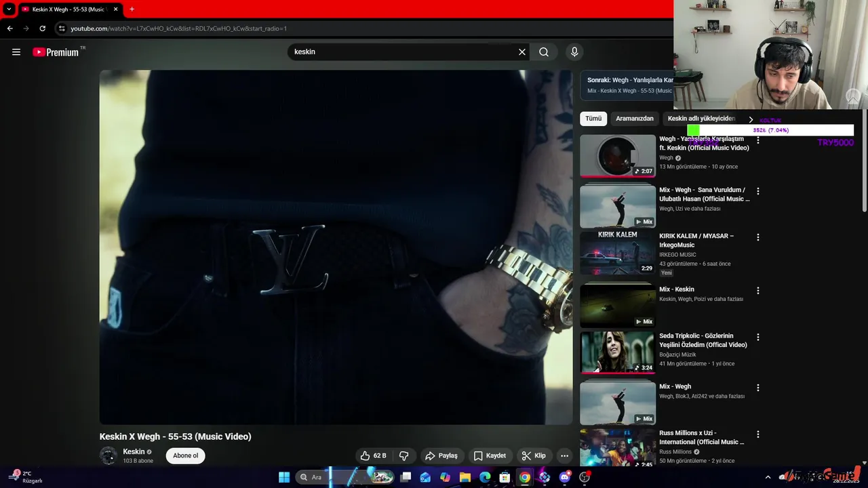Open Discord from the taskbar

click(x=565, y=477)
